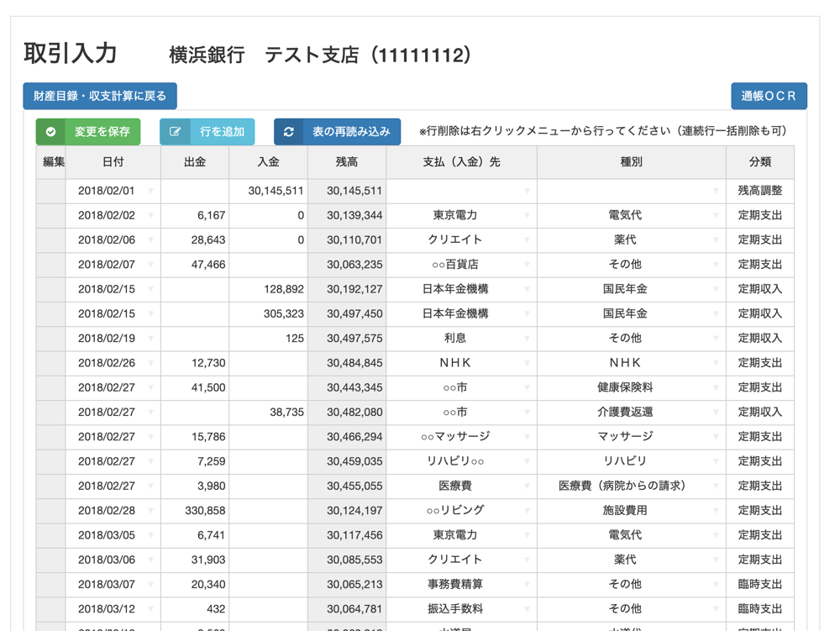Click the checkmark icon on save button
This screenshot has height=631, width=840.
51,132
